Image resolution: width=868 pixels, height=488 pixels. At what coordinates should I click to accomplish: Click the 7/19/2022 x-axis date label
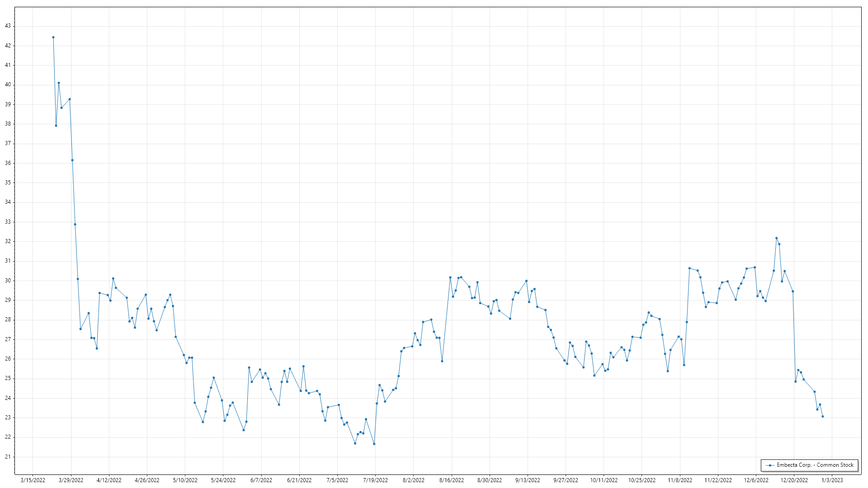(x=375, y=480)
